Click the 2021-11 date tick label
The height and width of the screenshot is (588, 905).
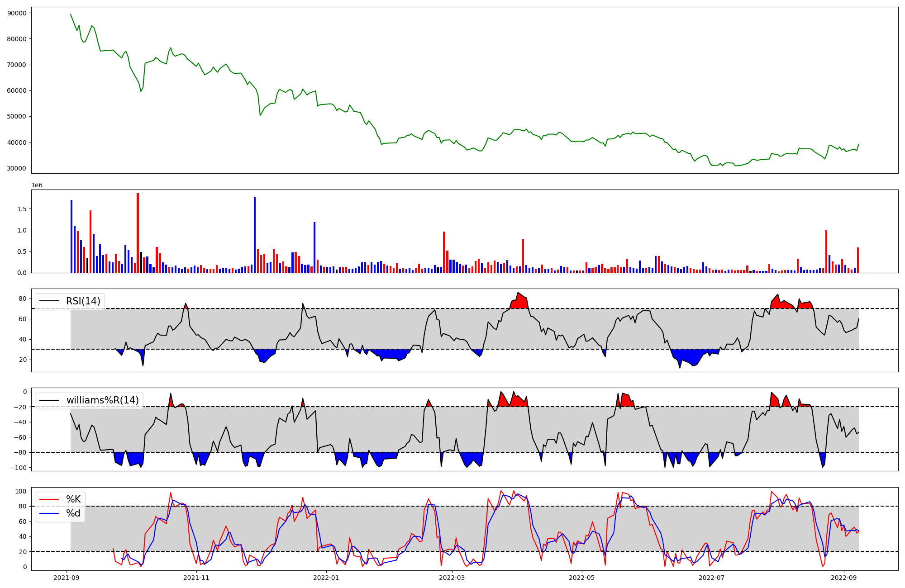(196, 578)
